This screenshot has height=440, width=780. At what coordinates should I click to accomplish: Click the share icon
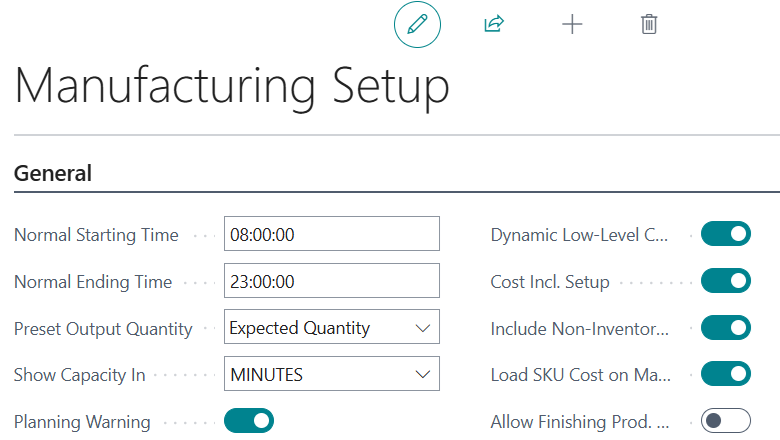pyautogui.click(x=493, y=25)
